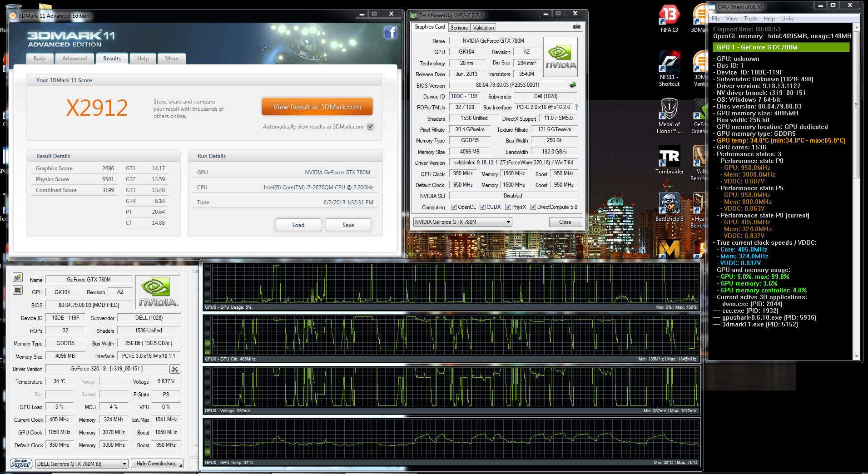Viewport: 868px width, 474px height.
Task: Toggle automatically view results at 3DMark.com
Action: pos(370,127)
